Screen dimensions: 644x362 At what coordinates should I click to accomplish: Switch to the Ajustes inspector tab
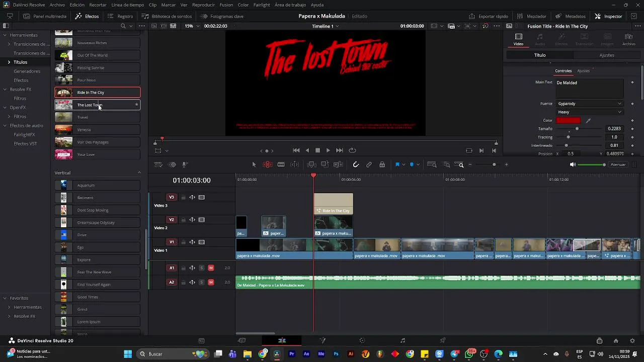click(x=607, y=55)
